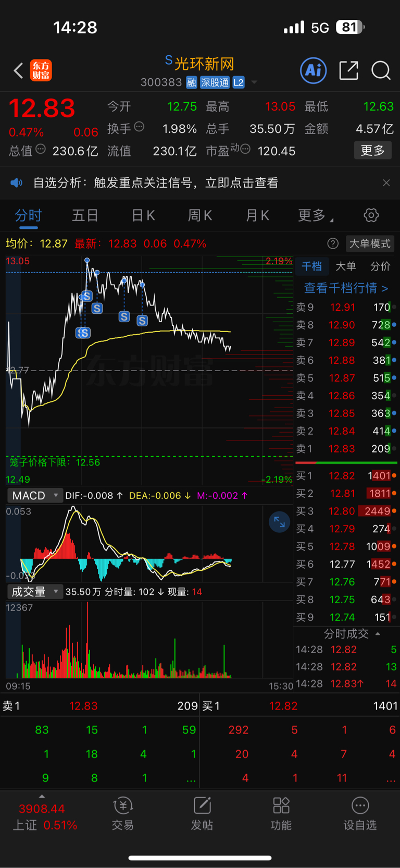Switch to 日K tab

[x=143, y=215]
